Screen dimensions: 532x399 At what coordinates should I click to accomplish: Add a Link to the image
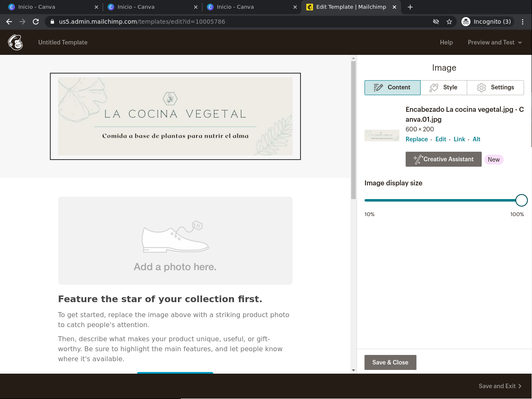[459, 139]
